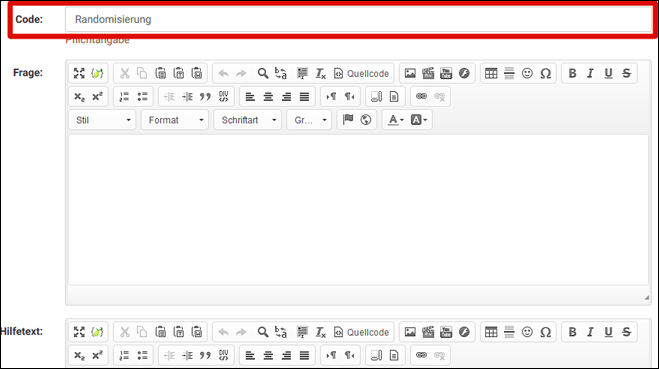This screenshot has height=369, width=659.
Task: Embed YouTube video in Frage editor
Action: coord(446,73)
